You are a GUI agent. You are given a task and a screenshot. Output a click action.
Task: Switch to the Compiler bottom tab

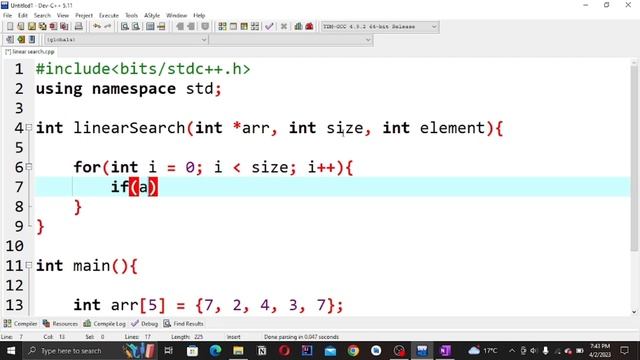[x=20, y=324]
